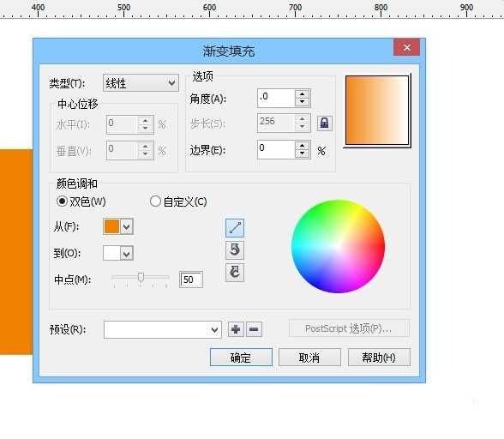Select the direct color blend path icon

tap(235, 228)
